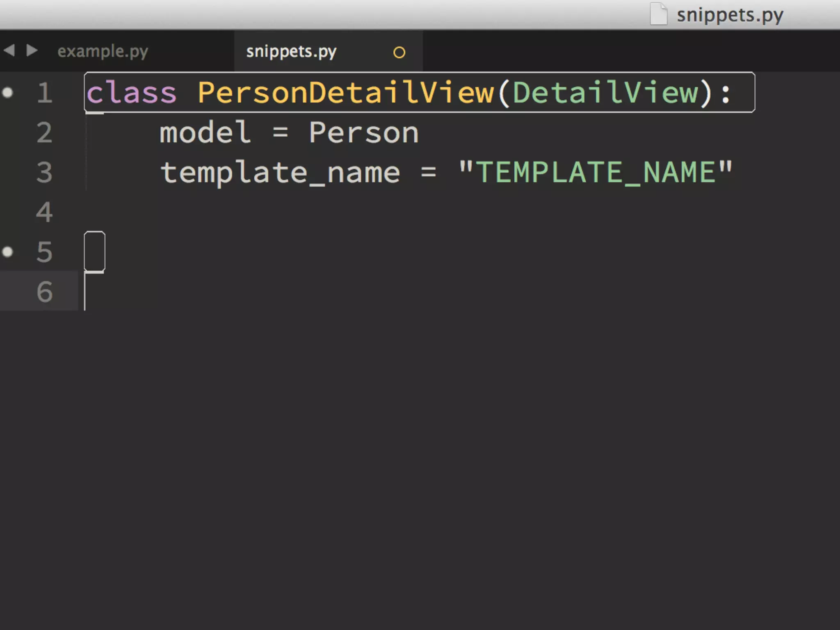Click the unsaved-changes circle on snippets.py tab
This screenshot has width=840, height=630.
[399, 52]
